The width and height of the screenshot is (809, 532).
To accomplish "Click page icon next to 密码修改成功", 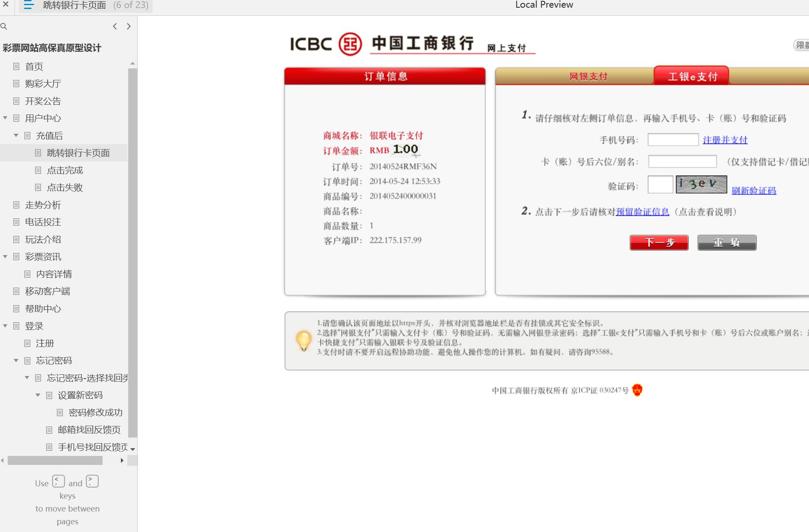I will coord(60,412).
